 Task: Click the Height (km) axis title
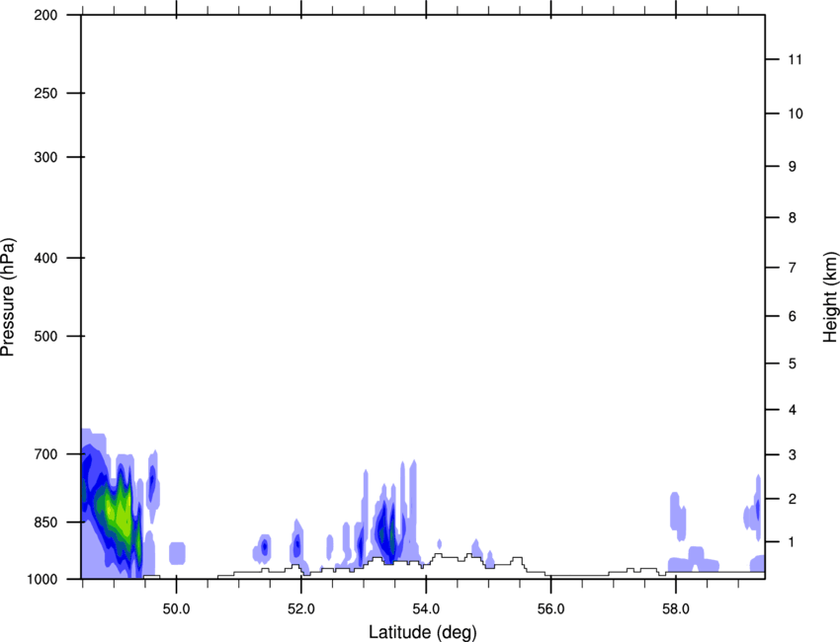pos(830,297)
